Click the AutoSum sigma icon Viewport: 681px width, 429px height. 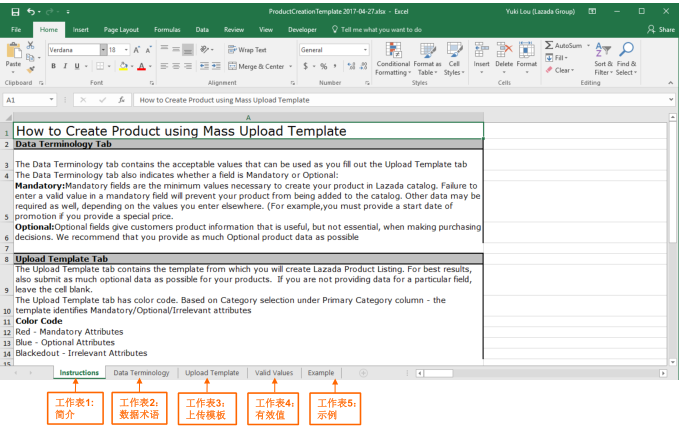[x=549, y=46]
